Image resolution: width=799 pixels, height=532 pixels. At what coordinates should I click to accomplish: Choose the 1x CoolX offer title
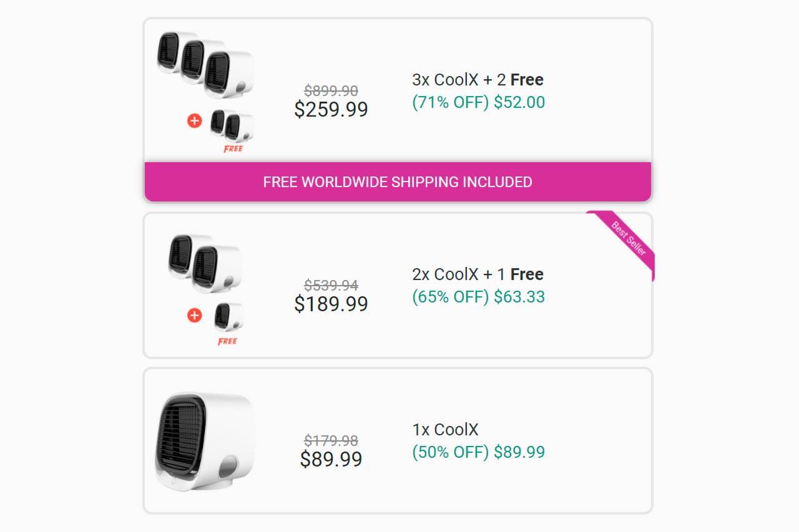[445, 430]
